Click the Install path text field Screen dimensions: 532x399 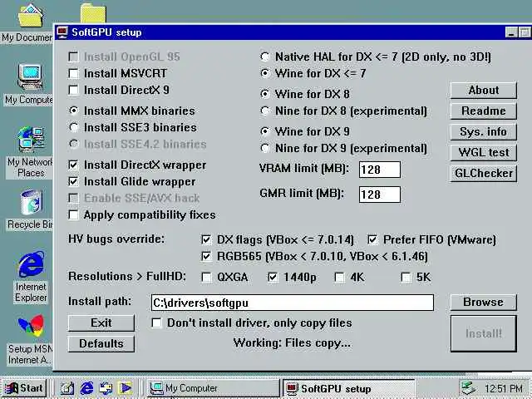tap(293, 303)
